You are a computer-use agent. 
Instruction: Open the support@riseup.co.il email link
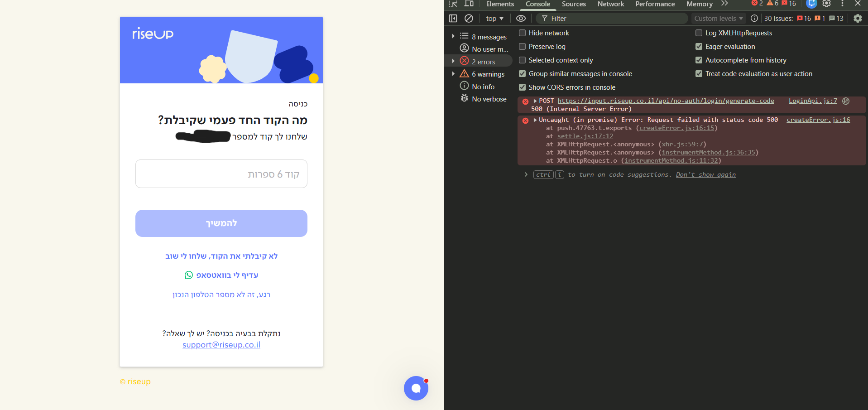point(221,345)
